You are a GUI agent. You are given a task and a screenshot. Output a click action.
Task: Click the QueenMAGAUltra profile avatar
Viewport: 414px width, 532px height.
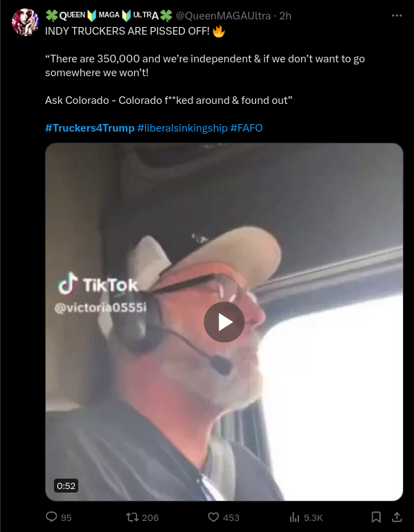coord(25,22)
